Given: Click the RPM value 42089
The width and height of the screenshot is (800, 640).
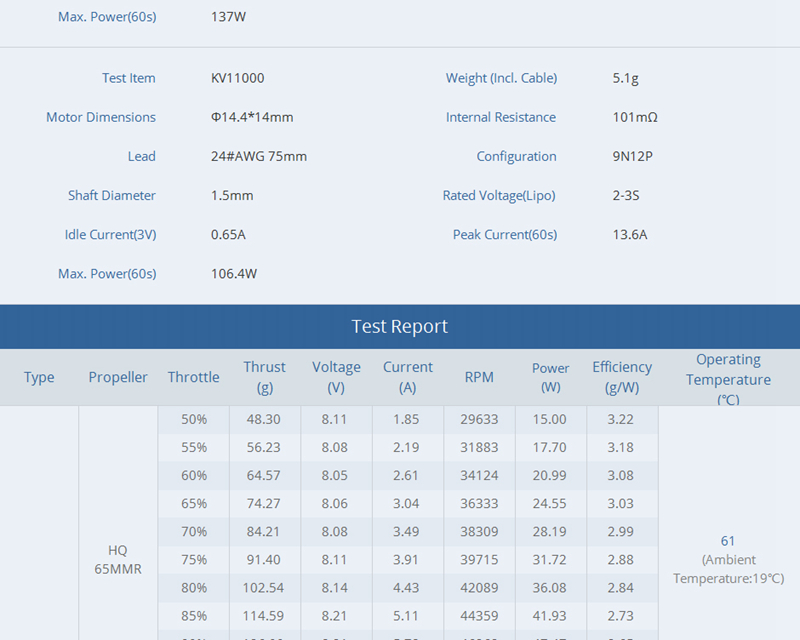Looking at the screenshot, I should click(479, 587).
